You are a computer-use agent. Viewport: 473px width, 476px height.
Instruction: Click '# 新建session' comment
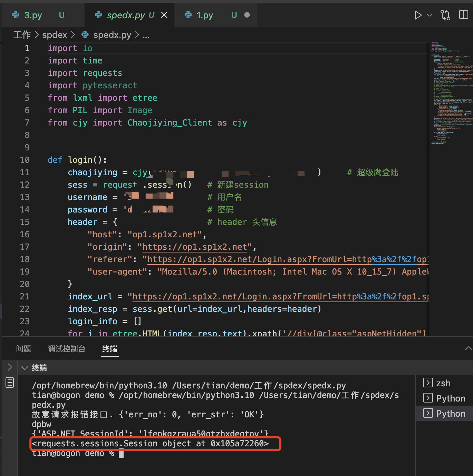(238, 185)
